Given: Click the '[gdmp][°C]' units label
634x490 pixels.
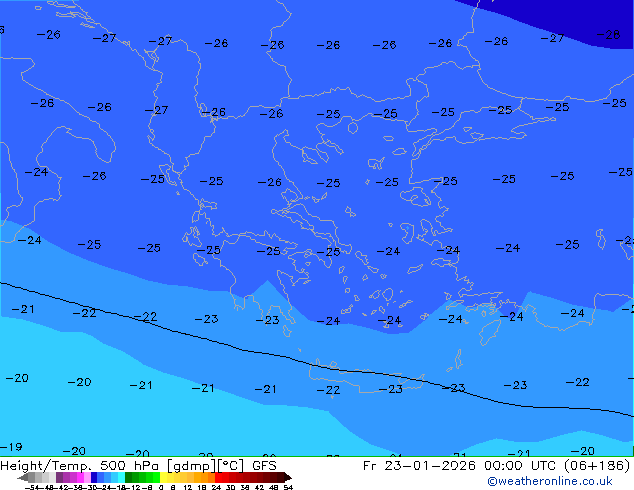Looking at the screenshot, I should tap(205, 466).
